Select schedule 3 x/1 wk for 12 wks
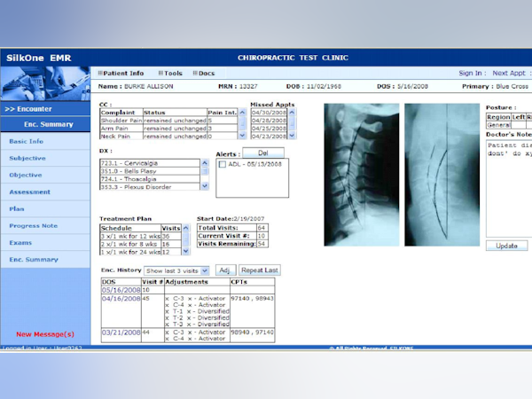532x399 pixels. point(141,236)
